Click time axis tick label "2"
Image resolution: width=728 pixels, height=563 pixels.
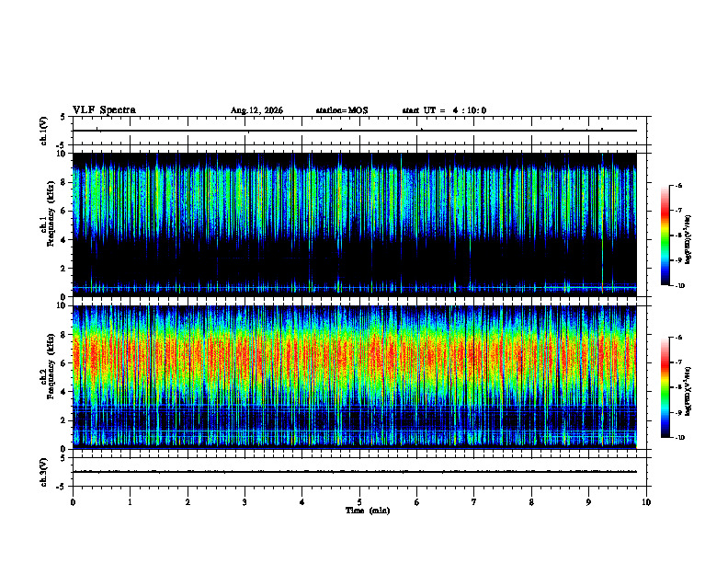tap(188, 502)
